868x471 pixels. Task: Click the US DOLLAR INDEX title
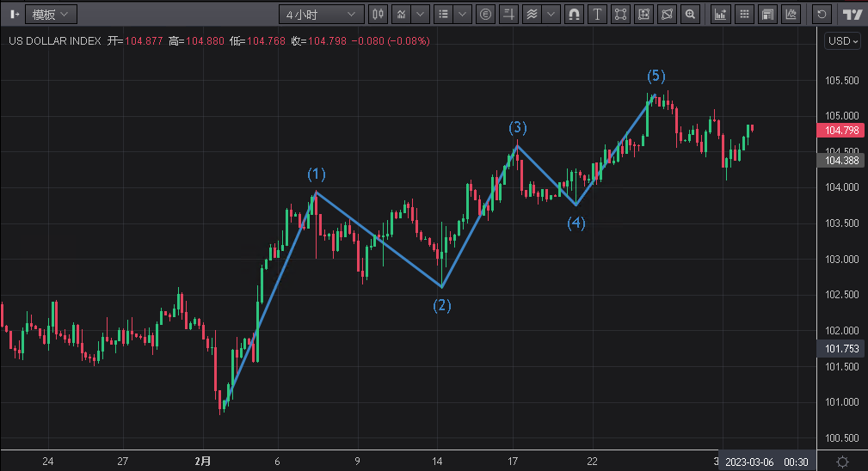[55, 41]
